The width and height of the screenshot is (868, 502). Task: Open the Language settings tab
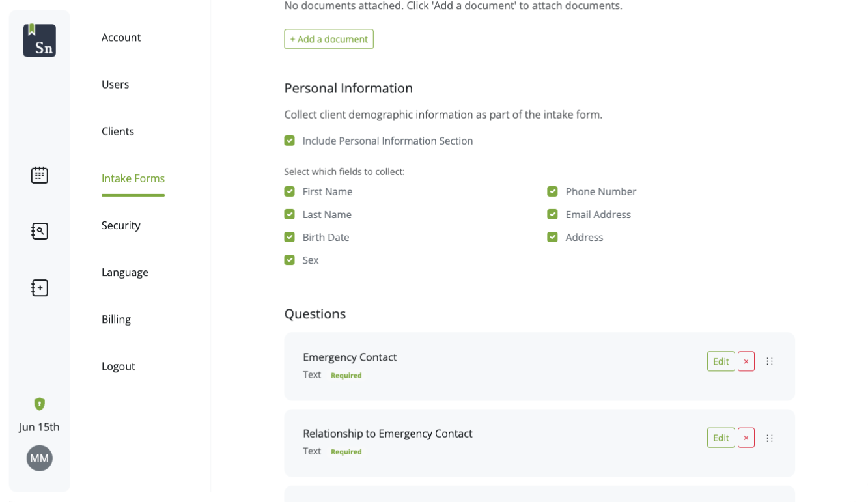point(125,272)
